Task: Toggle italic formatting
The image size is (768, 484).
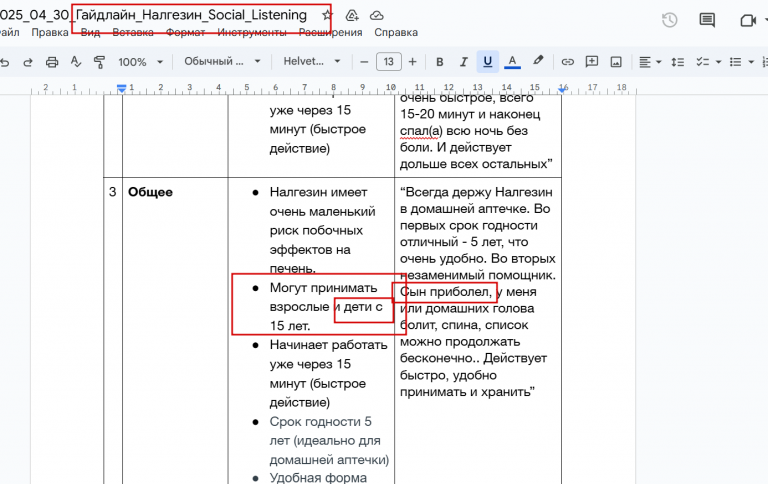Action: (x=463, y=62)
